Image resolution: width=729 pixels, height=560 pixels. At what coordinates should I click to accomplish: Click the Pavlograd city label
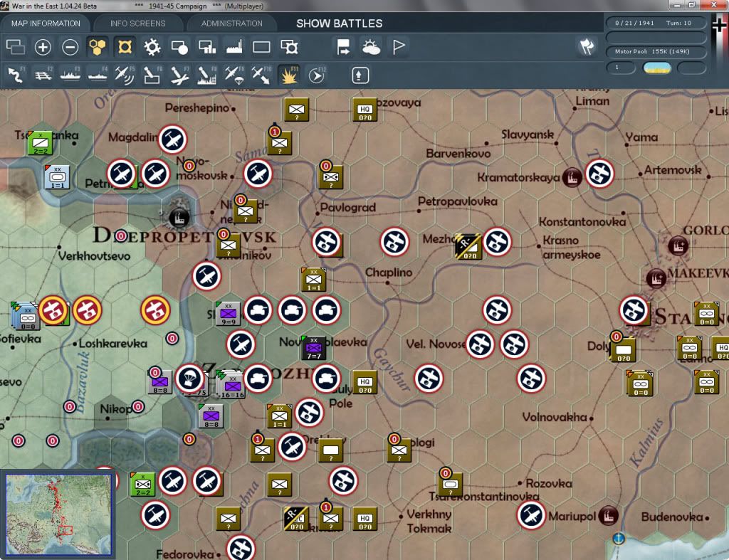click(347, 207)
